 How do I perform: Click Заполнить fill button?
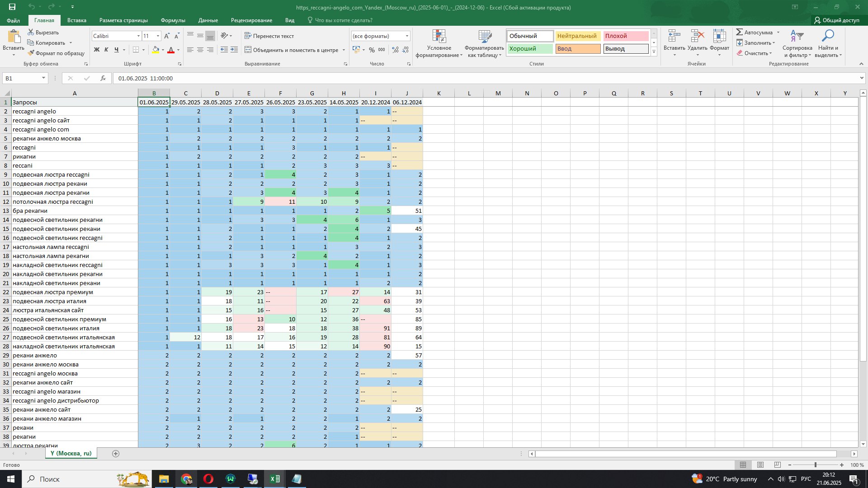[755, 43]
